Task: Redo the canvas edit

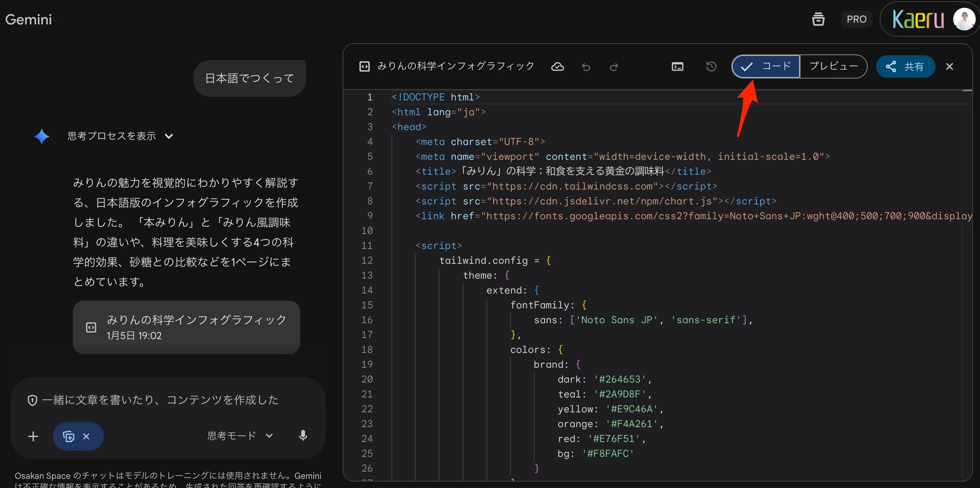Action: click(614, 67)
